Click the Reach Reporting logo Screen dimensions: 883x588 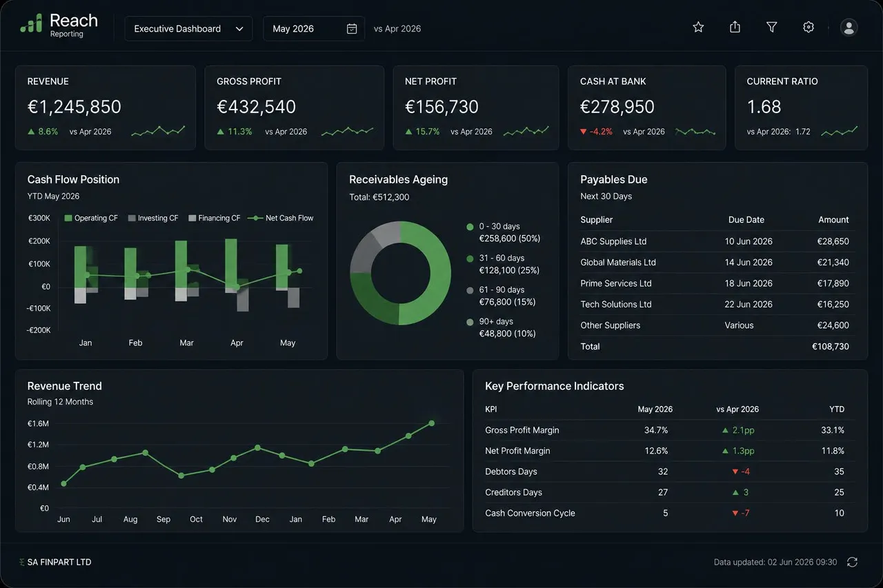coord(59,26)
